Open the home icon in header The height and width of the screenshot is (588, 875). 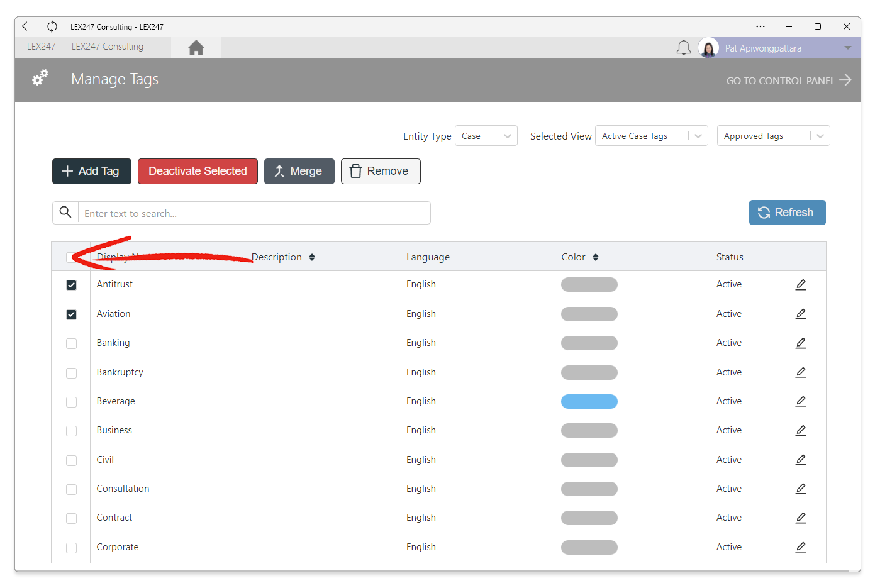coord(196,48)
